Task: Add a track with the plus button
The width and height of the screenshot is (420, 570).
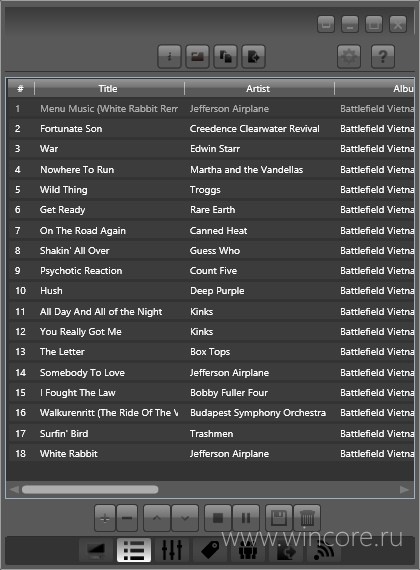Action: coord(105,518)
